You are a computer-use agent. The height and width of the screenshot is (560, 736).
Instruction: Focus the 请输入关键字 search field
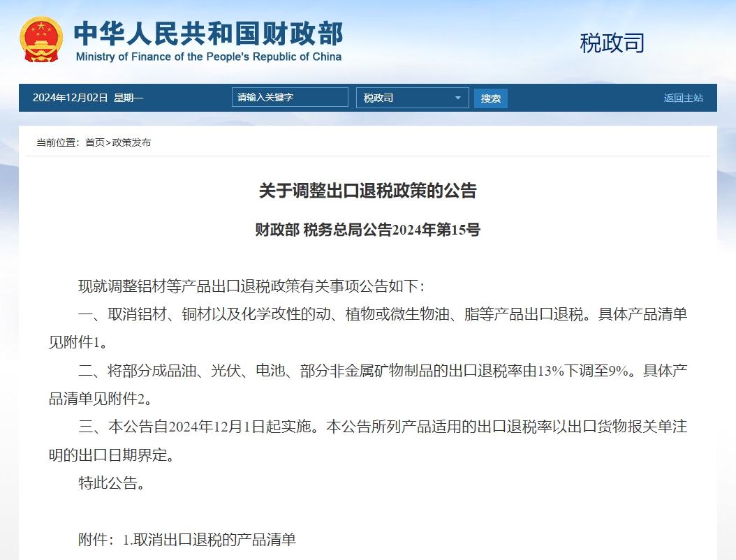point(289,98)
